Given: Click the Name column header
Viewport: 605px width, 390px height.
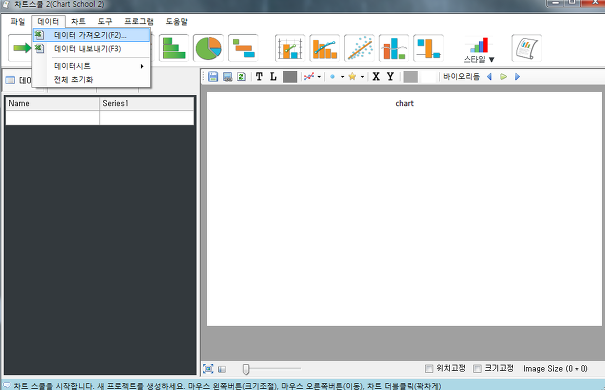Looking at the screenshot, I should coord(52,103).
